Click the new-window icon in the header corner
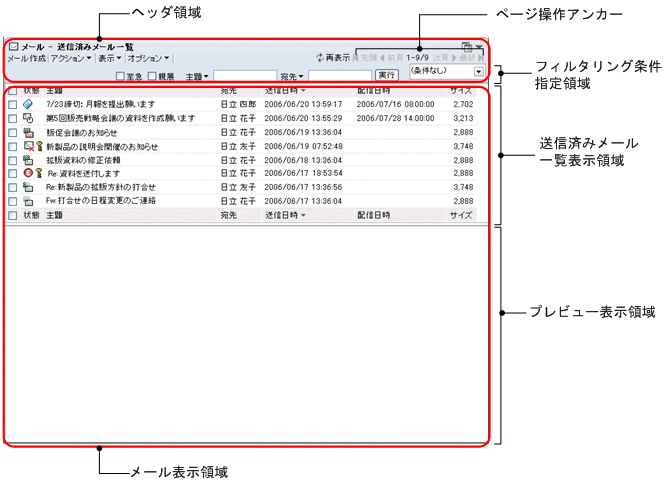The height and width of the screenshot is (484, 665). [467, 47]
